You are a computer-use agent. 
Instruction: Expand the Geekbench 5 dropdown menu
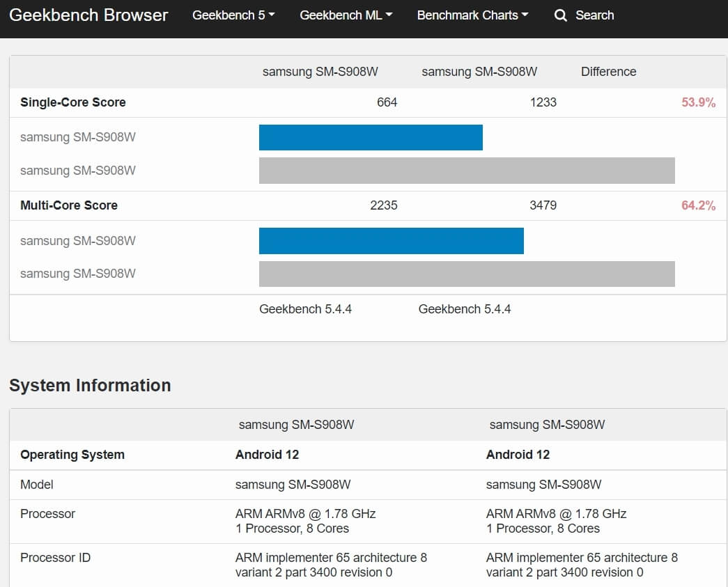tap(233, 15)
